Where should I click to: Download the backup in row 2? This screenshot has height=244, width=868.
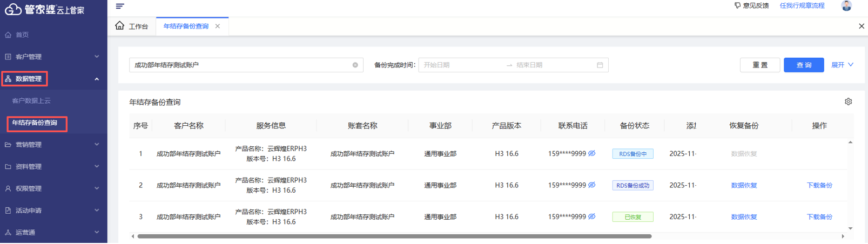click(819, 185)
